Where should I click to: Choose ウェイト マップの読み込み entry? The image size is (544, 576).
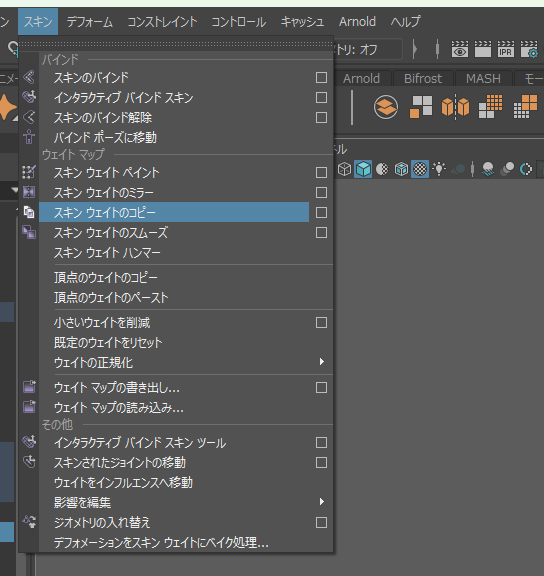pyautogui.click(x=186, y=407)
